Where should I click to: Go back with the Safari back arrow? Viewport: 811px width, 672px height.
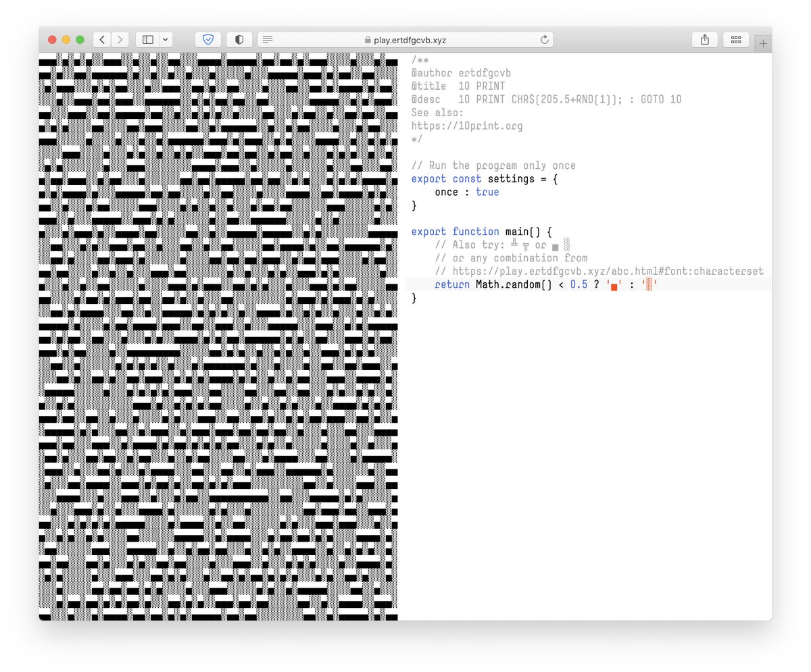(x=102, y=40)
